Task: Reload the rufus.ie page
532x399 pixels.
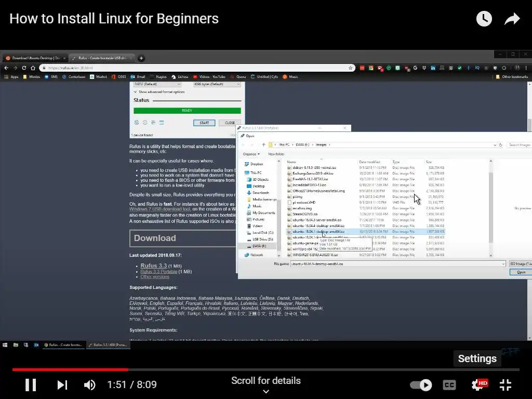Action: pos(24,68)
